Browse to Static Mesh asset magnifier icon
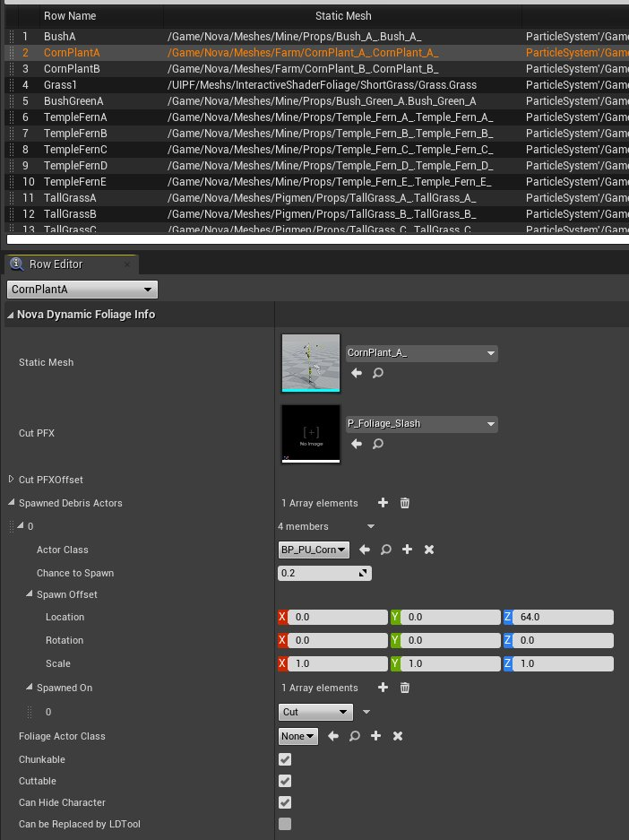This screenshot has height=840, width=629. [x=378, y=372]
